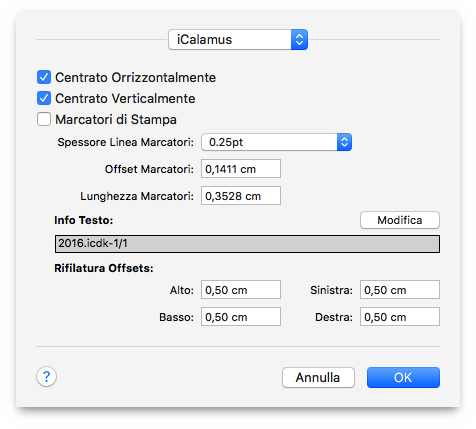Click the Centrato Verticalmente label text

pyautogui.click(x=125, y=99)
